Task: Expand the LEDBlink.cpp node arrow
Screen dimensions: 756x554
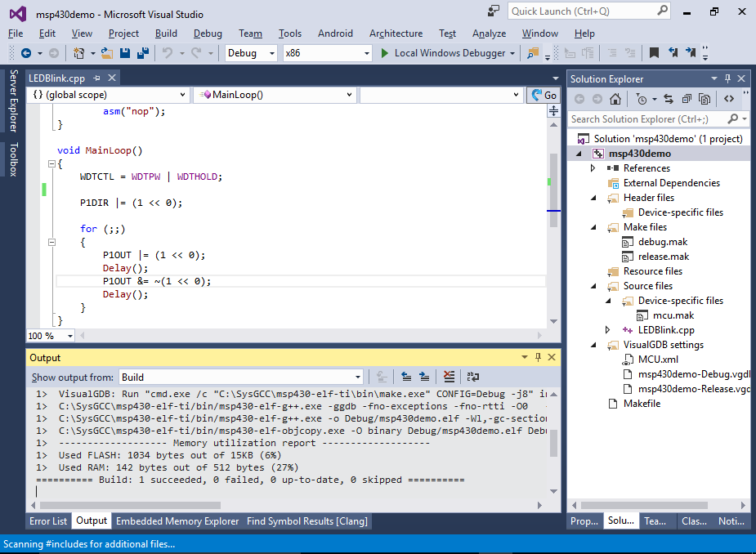Action: [x=607, y=330]
